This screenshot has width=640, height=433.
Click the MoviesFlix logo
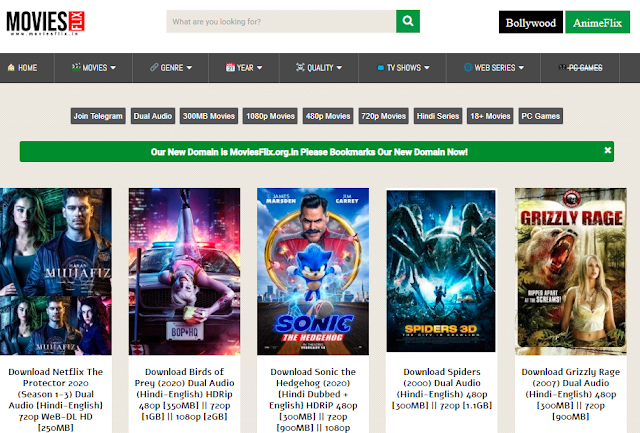[x=45, y=22]
